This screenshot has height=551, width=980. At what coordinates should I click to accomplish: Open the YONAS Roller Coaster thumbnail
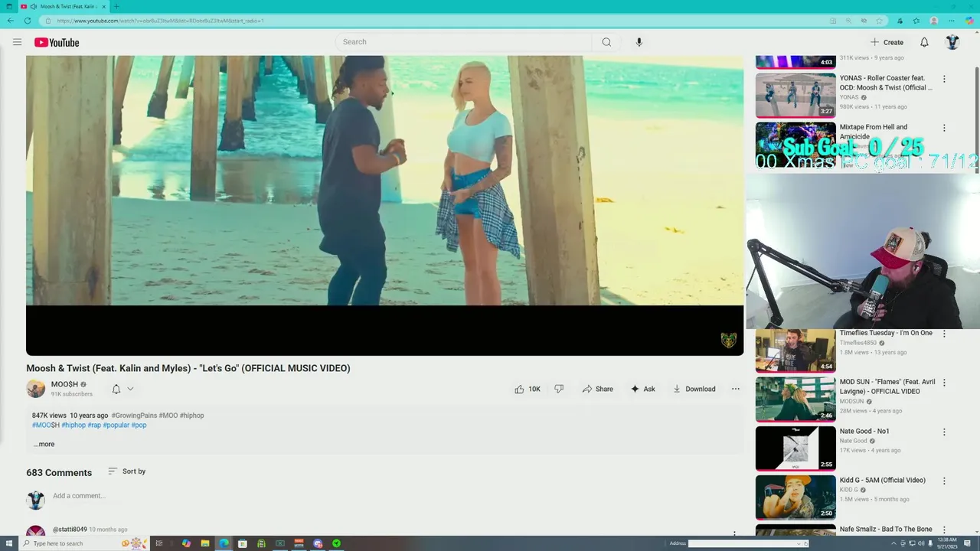(x=795, y=95)
